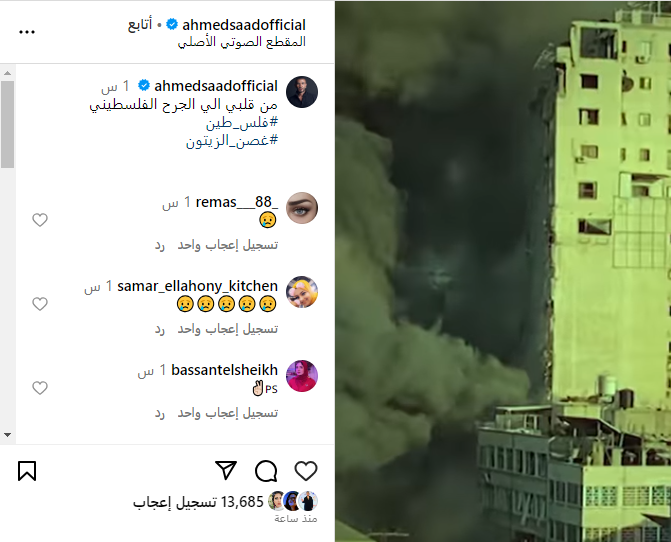Open the المقطع الصوتي الأصلي audio link
This screenshot has width=671, height=542.
[x=242, y=42]
